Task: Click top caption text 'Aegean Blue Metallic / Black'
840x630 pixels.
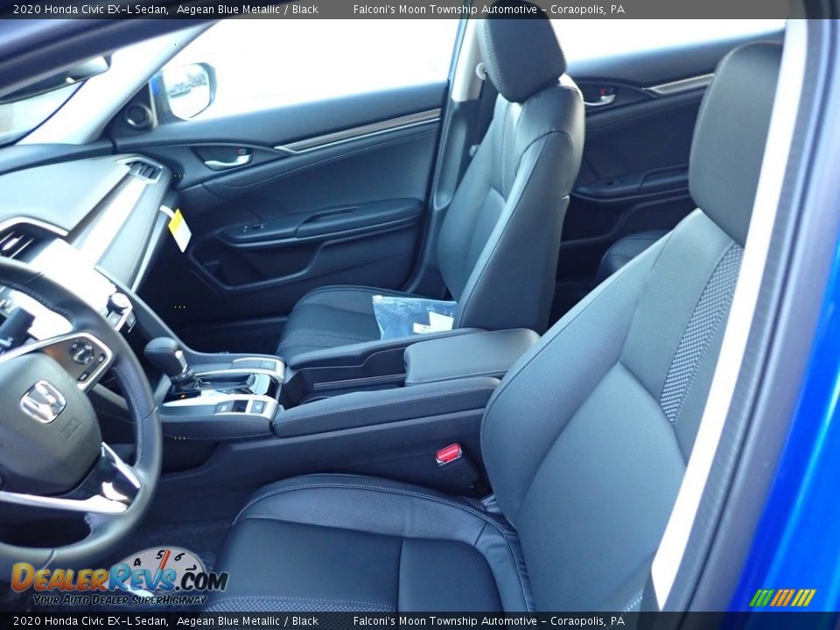Action: pos(248,9)
